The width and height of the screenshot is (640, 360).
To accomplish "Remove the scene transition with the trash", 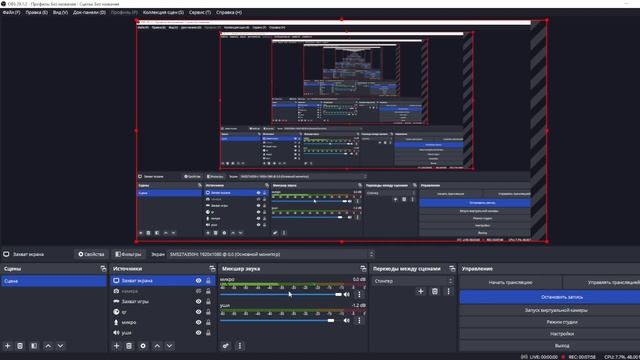I will point(435,291).
